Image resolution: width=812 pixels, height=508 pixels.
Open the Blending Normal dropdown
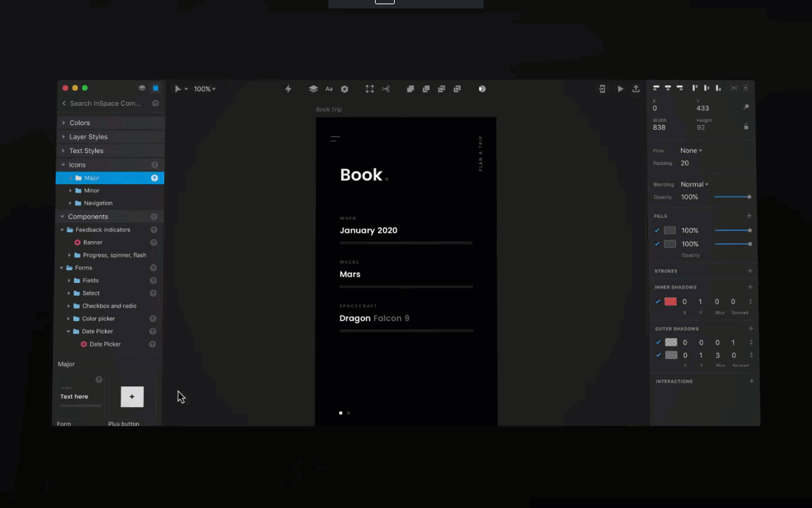pos(694,184)
